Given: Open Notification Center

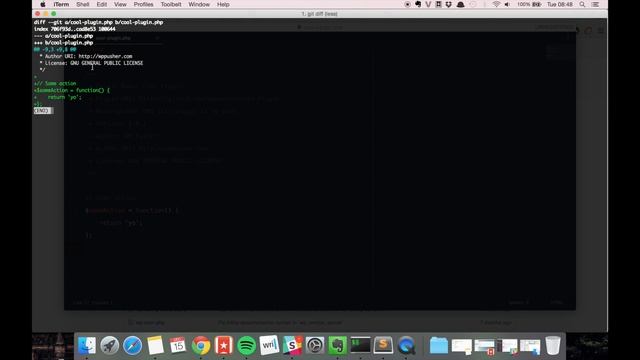Looking at the screenshot, I should tap(596, 4).
